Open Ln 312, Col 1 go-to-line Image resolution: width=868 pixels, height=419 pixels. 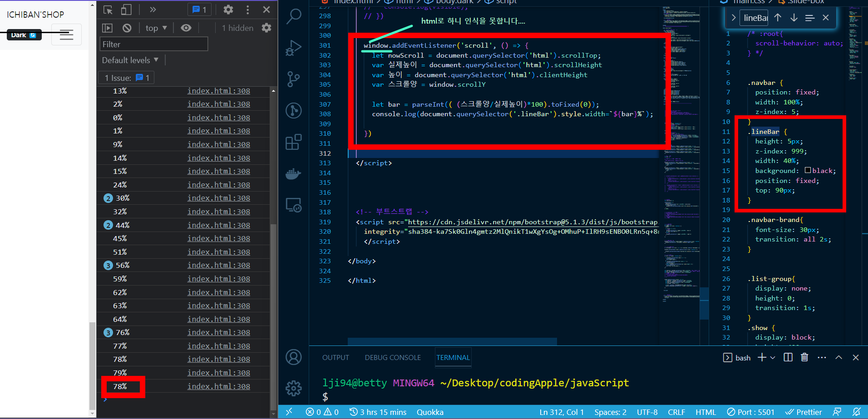(x=562, y=412)
